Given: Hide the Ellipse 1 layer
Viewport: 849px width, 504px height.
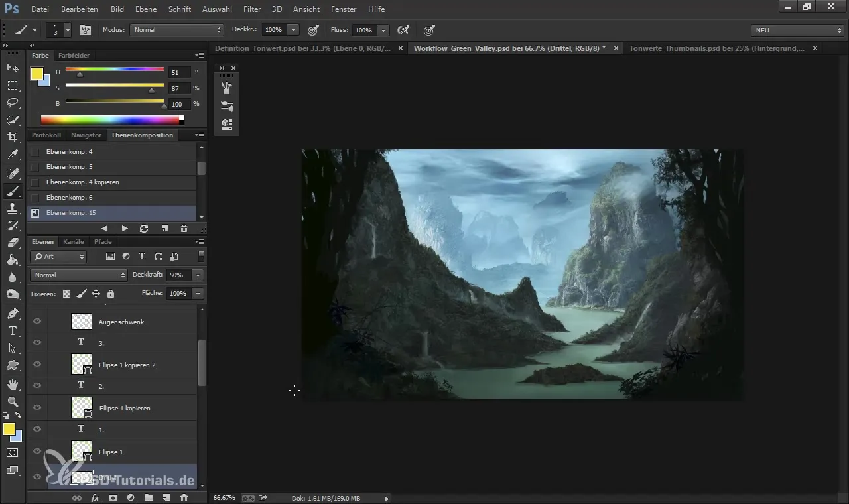Looking at the screenshot, I should (x=37, y=451).
